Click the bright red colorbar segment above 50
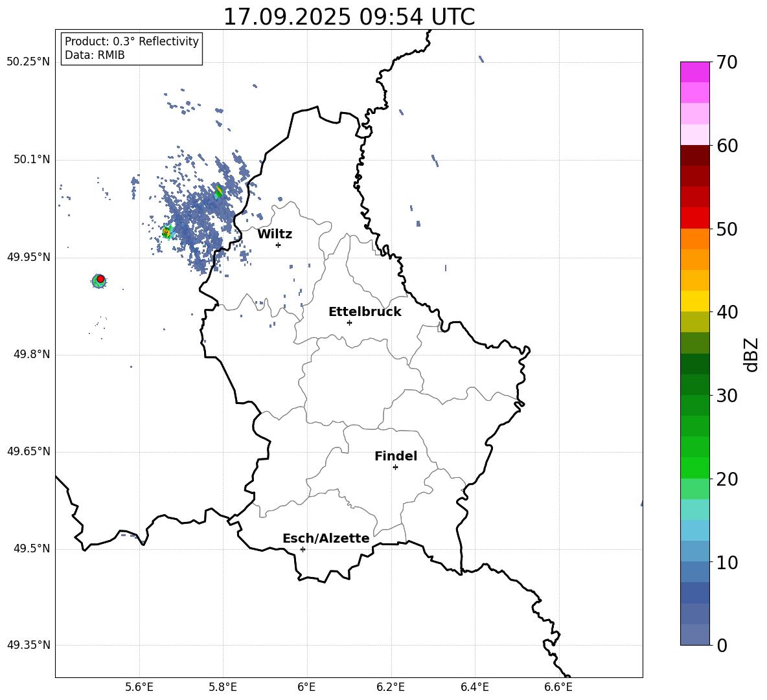 click(694, 218)
